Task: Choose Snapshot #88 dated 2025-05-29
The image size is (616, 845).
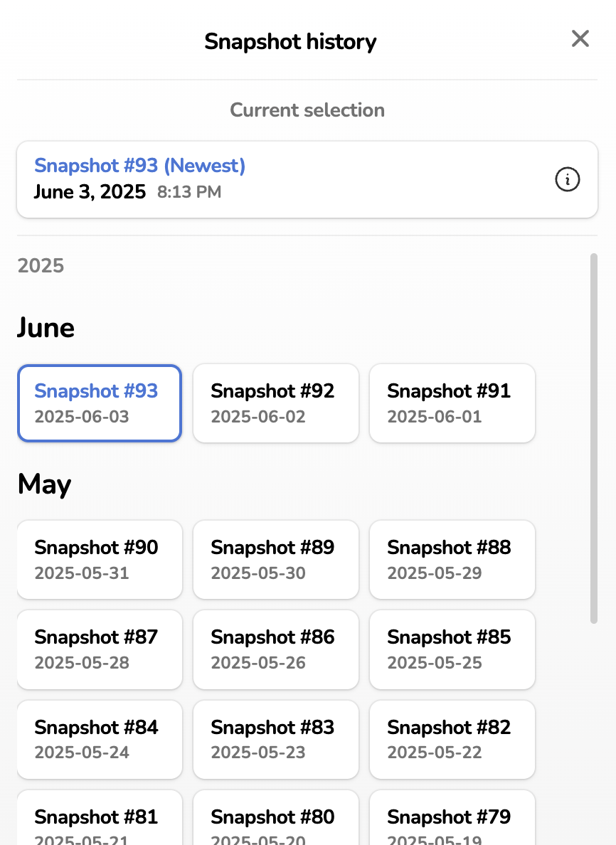Action: pyautogui.click(x=452, y=560)
